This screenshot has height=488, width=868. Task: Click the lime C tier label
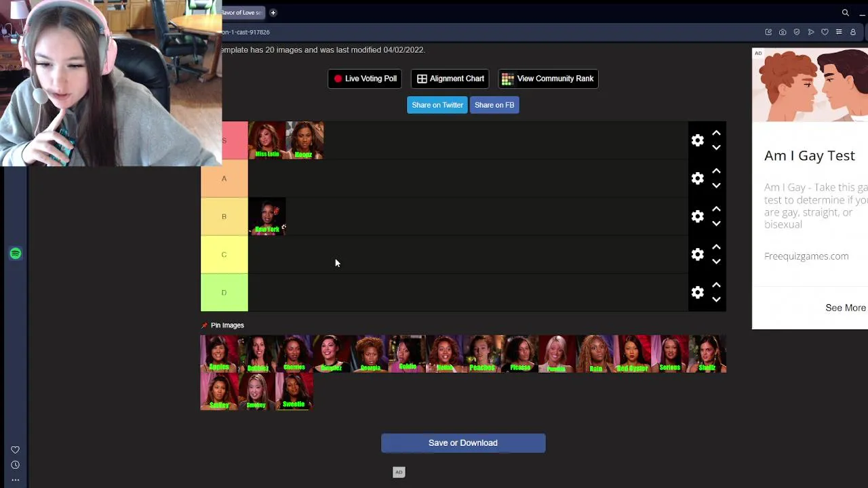tap(224, 254)
